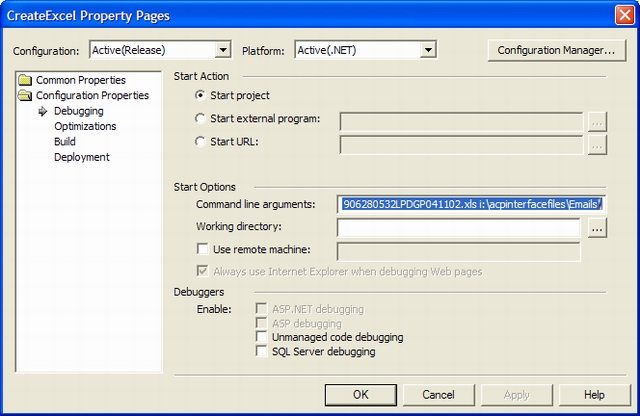640x416 pixels.
Task: Confirm with the OK button
Action: click(361, 395)
